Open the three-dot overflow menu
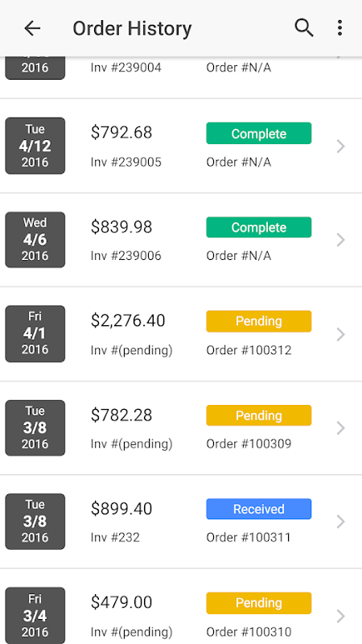 [339, 28]
